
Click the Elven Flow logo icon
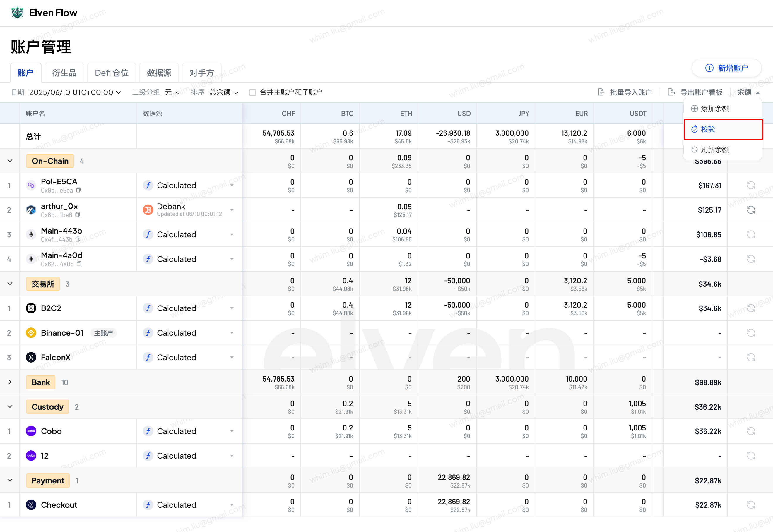(17, 13)
